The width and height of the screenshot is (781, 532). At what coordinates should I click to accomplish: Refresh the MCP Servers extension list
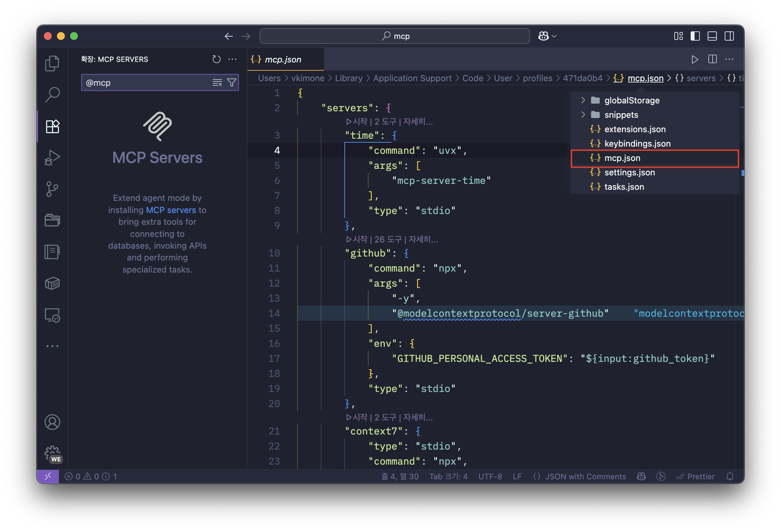pos(216,59)
